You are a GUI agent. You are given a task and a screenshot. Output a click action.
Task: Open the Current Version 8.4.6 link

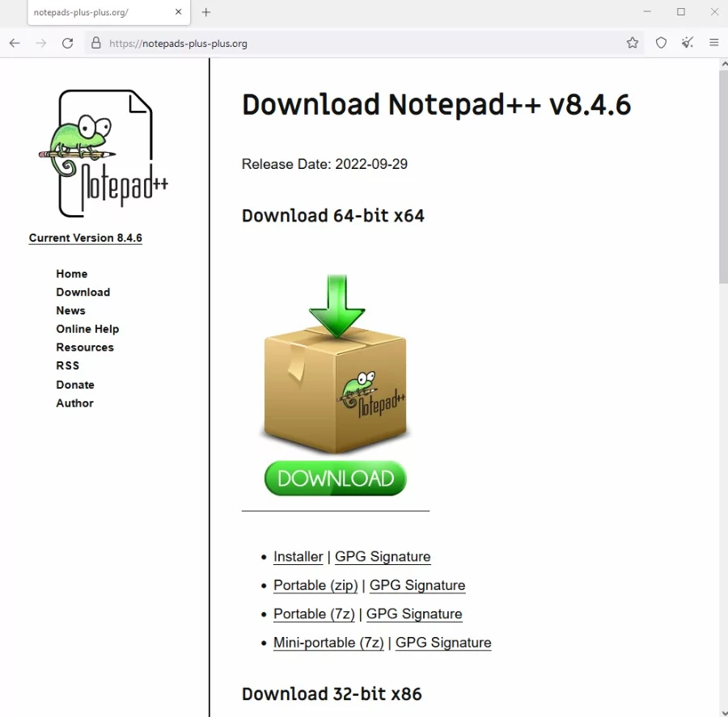(86, 238)
